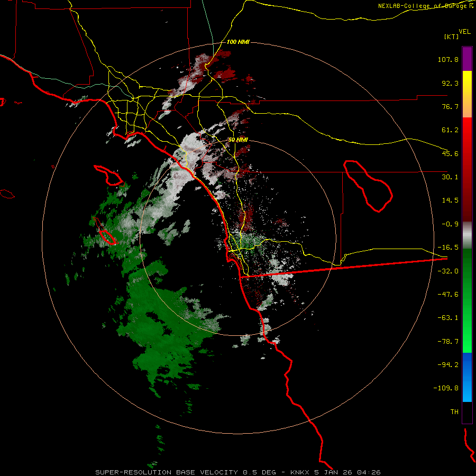Pick the yellow-orange segment of the color bar

pyautogui.click(x=467, y=94)
